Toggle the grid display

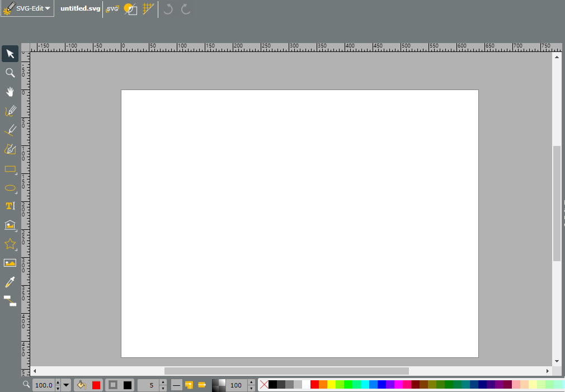148,8
